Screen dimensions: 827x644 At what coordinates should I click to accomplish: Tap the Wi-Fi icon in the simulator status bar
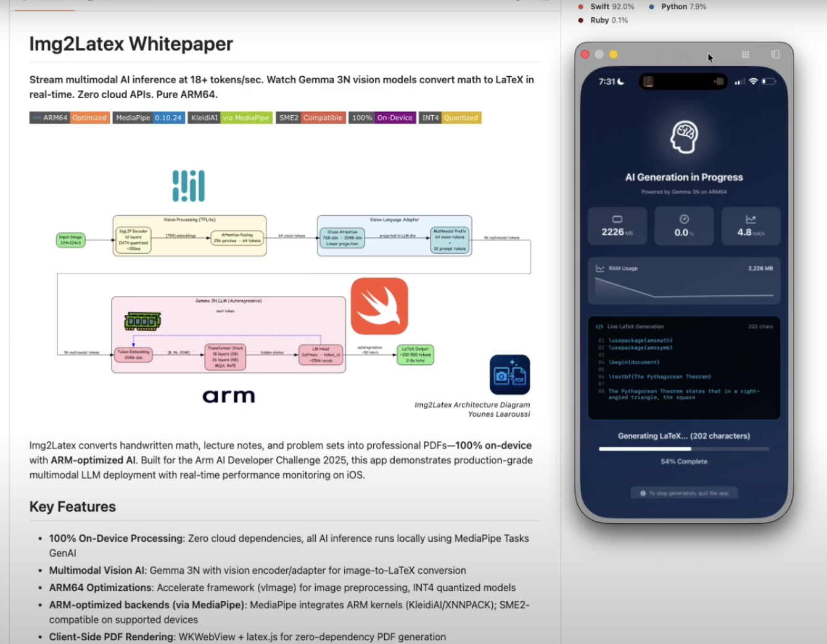click(x=753, y=81)
